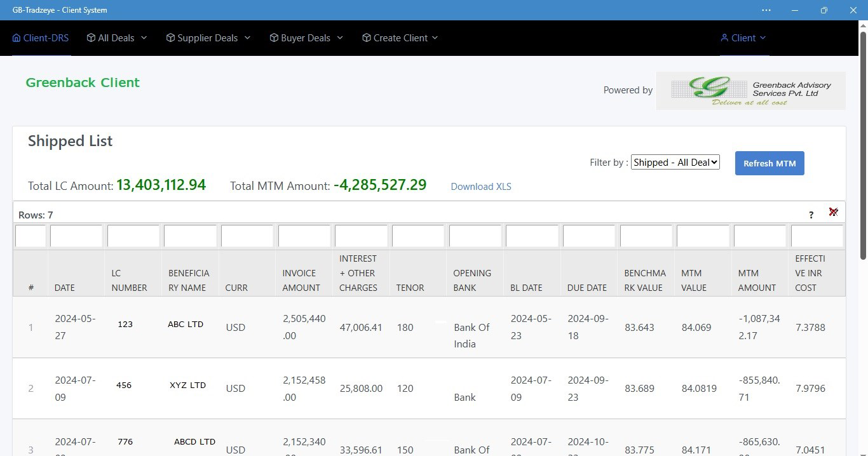Click benchmark value 83.689 cell
This screenshot has height=456, width=868.
(x=639, y=388)
